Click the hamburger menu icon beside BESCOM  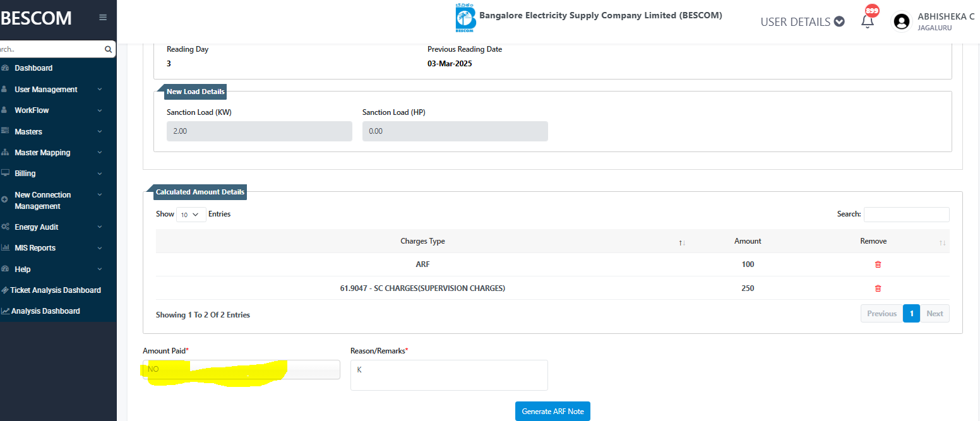pos(103,18)
